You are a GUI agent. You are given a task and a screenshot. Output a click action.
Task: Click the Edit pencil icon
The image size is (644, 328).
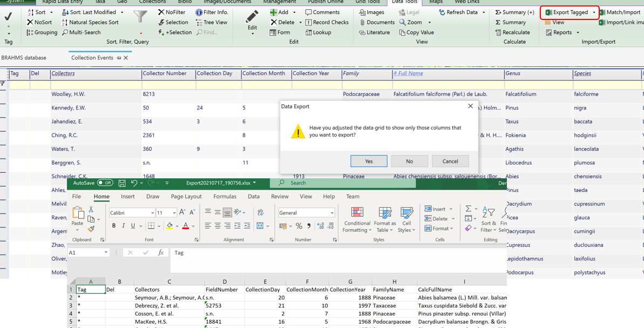click(252, 16)
